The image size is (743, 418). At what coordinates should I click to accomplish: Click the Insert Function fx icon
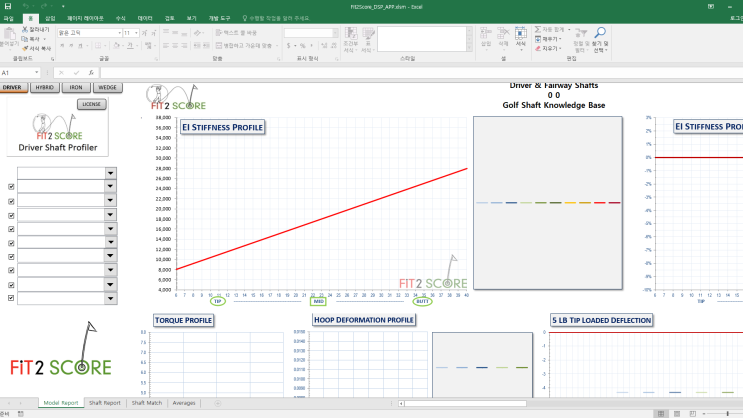coord(91,73)
